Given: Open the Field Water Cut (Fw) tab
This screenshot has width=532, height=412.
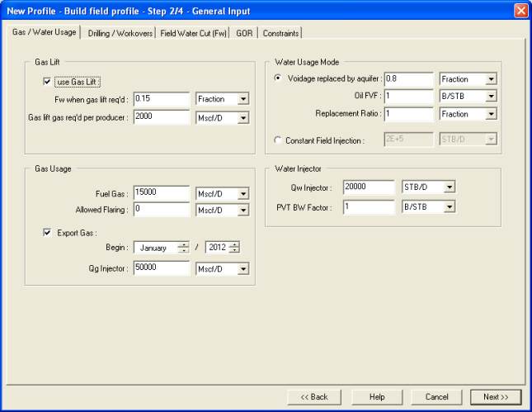Looking at the screenshot, I should coord(194,33).
